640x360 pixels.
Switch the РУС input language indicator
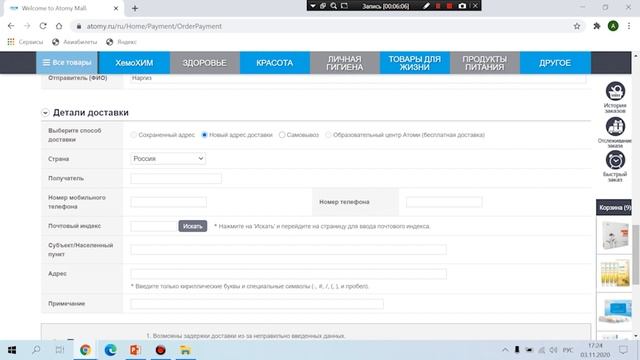(x=568, y=350)
